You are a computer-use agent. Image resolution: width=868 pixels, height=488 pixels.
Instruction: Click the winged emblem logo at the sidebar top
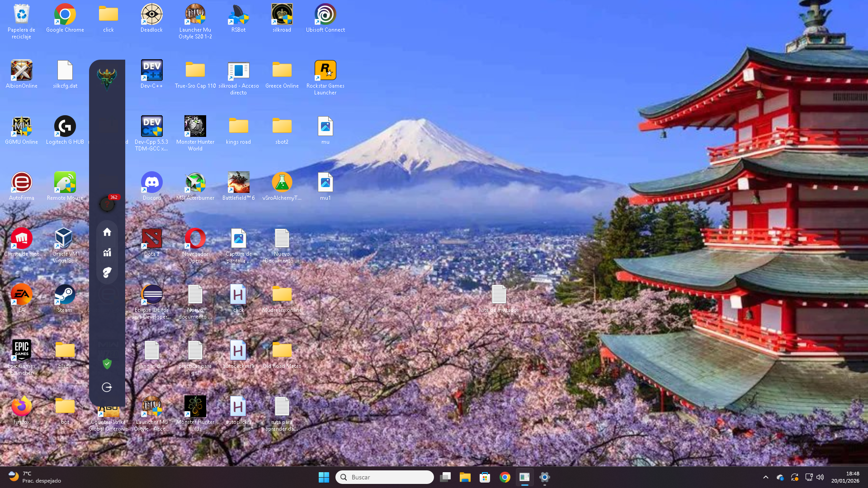coord(107,78)
